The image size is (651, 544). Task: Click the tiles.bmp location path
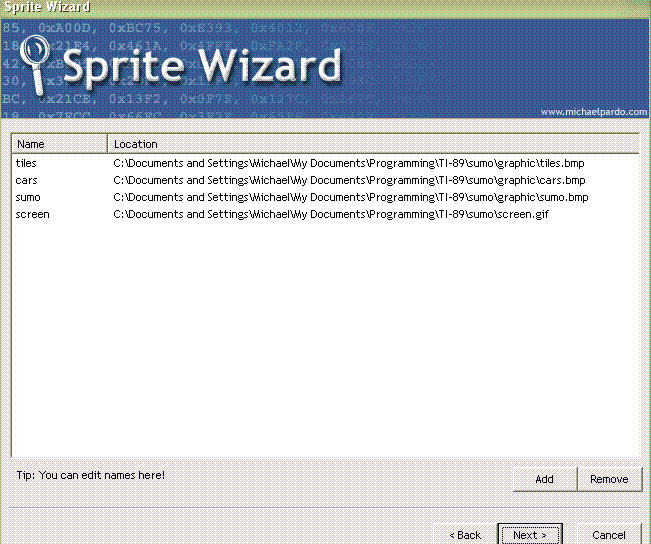pos(349,163)
